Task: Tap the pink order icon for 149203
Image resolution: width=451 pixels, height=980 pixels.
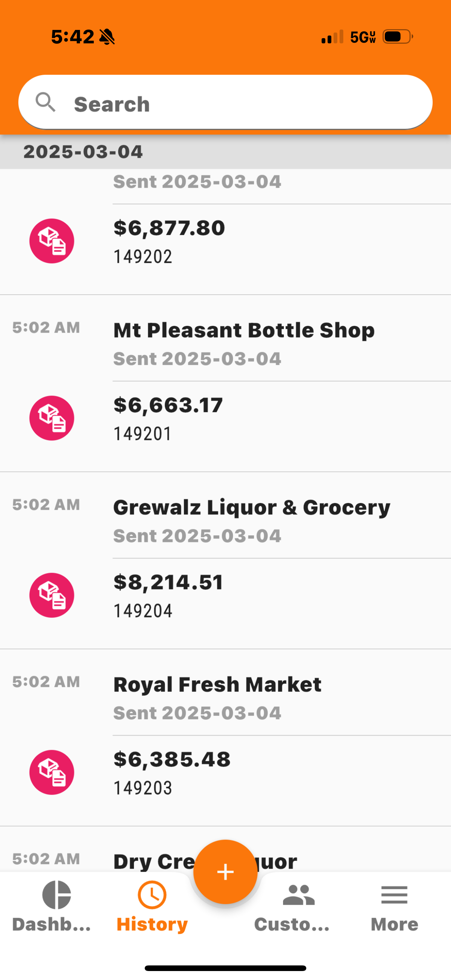Action: [52, 772]
